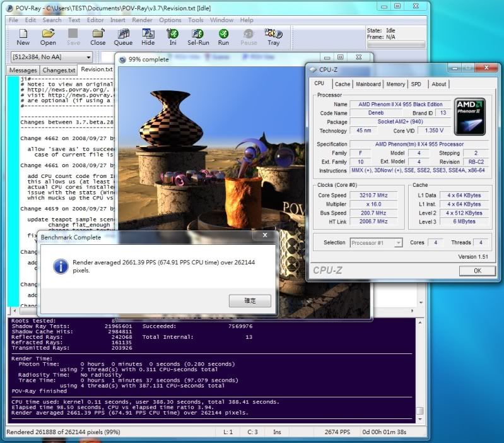Click the message pane scroll up arrow

click(x=419, y=322)
